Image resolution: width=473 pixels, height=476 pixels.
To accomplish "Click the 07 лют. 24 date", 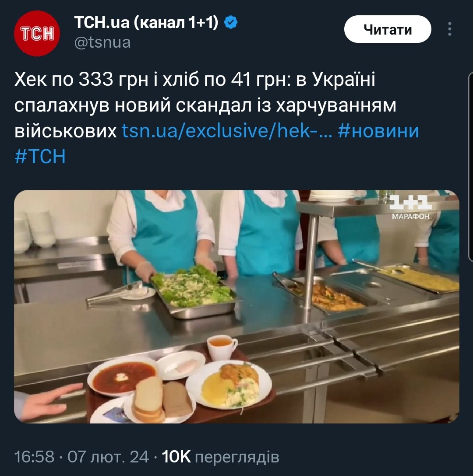I will click(108, 457).
